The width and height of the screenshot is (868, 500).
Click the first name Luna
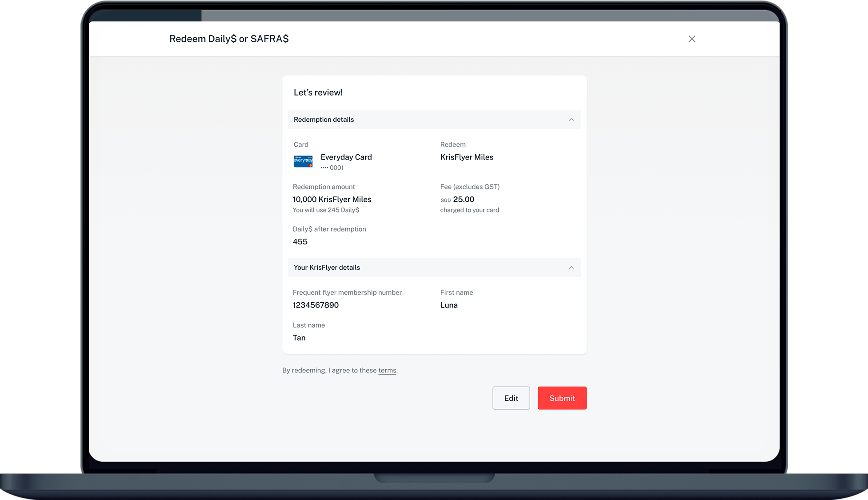coord(448,305)
